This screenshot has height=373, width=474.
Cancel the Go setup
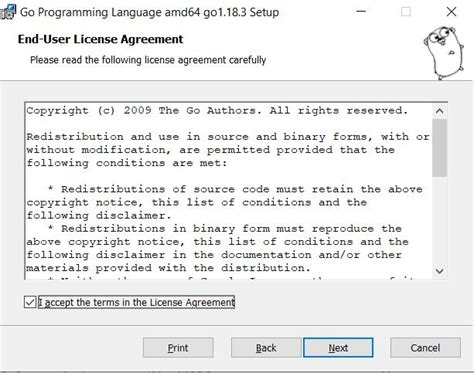(425, 348)
